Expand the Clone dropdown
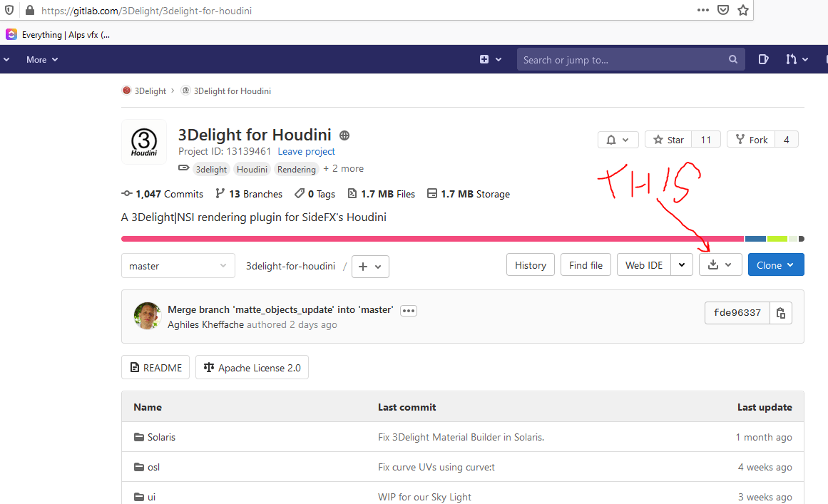 pos(775,264)
